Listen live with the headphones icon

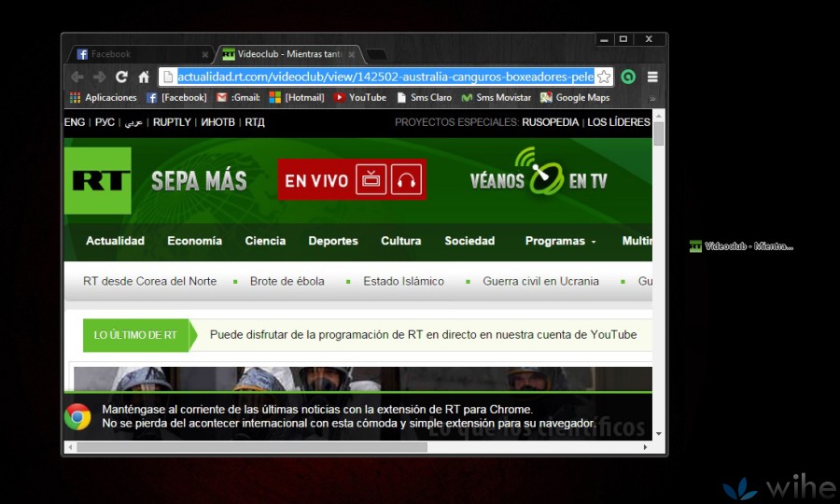click(406, 179)
